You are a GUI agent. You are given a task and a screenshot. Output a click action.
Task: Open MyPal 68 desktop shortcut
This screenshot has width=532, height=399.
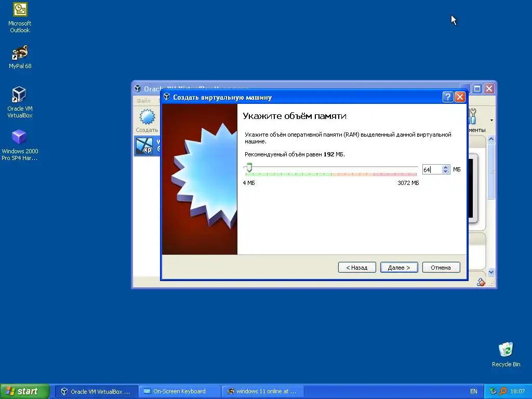(x=20, y=57)
